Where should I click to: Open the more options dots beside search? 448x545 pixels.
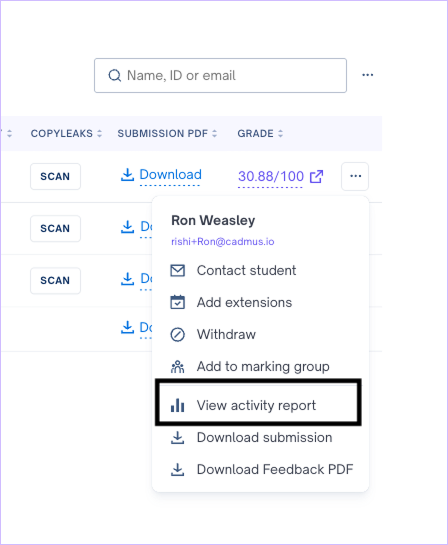pyautogui.click(x=367, y=75)
